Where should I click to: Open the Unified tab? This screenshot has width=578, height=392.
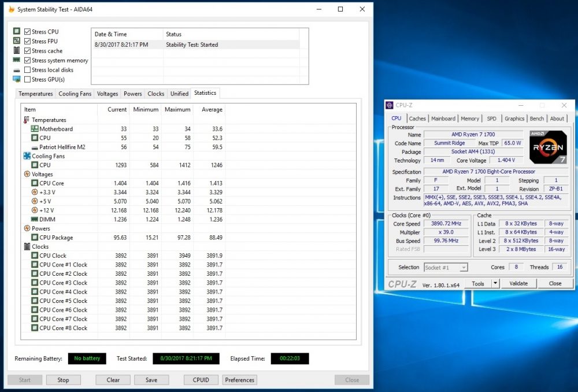click(180, 94)
